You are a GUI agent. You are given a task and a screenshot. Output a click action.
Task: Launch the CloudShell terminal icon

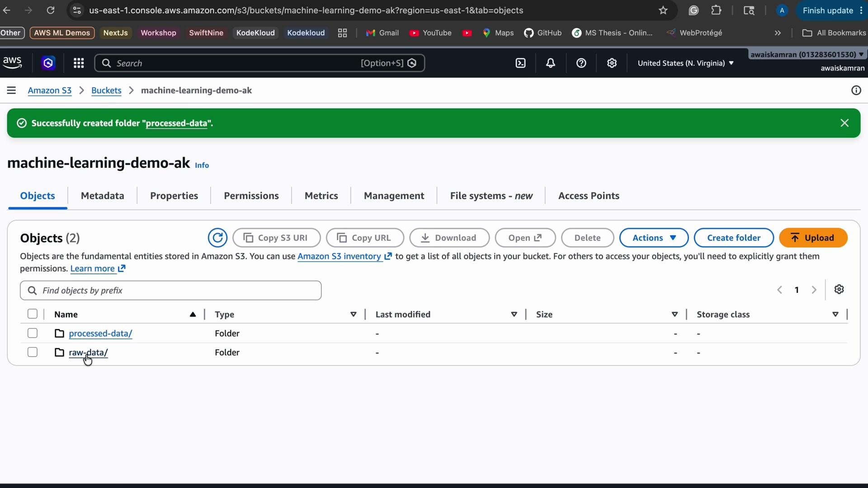(521, 63)
